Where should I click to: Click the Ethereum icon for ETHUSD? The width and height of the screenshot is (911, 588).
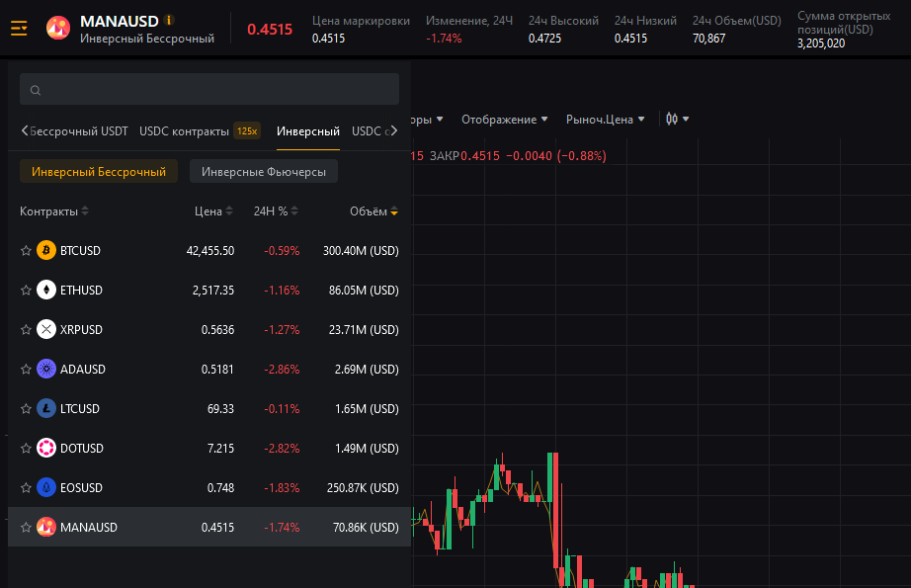pyautogui.click(x=46, y=291)
